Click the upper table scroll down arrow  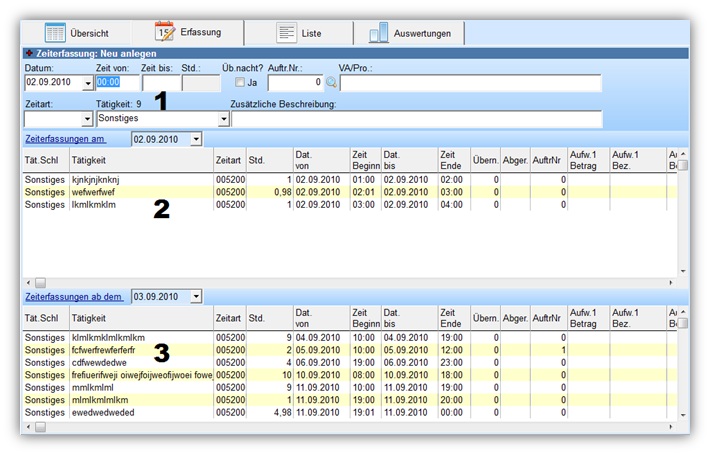(683, 271)
